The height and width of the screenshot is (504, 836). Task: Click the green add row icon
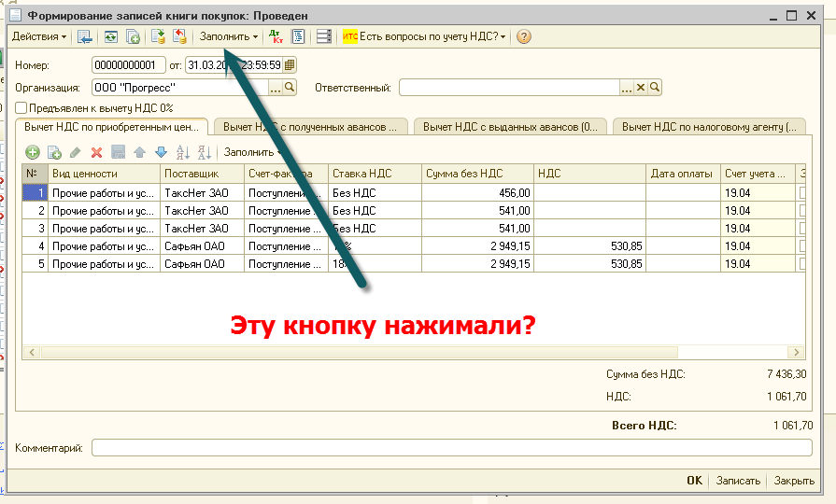tap(32, 152)
